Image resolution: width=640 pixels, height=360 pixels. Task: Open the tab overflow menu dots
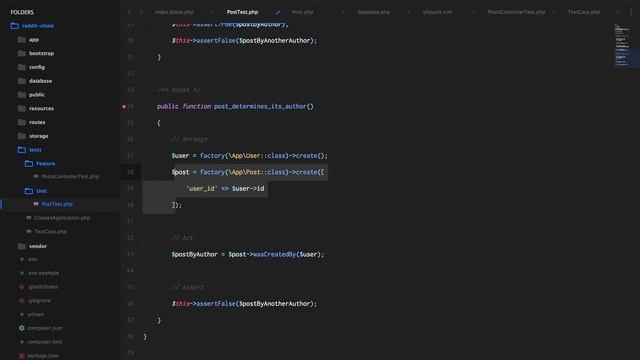(x=631, y=12)
